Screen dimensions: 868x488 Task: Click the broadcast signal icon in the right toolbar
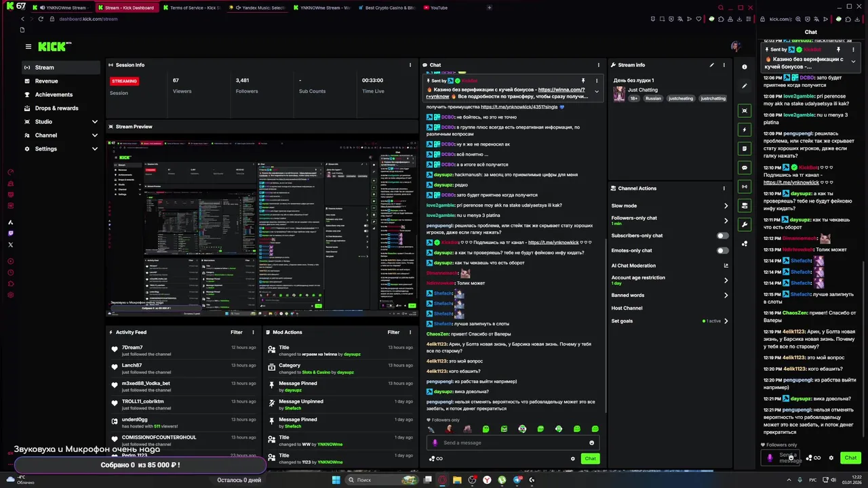click(745, 186)
